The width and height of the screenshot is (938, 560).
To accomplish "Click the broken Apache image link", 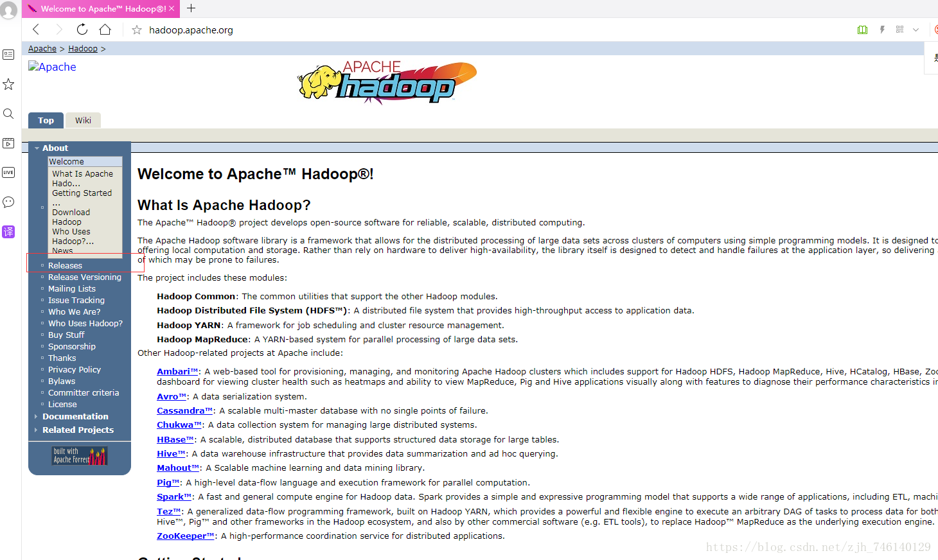I will [52, 67].
